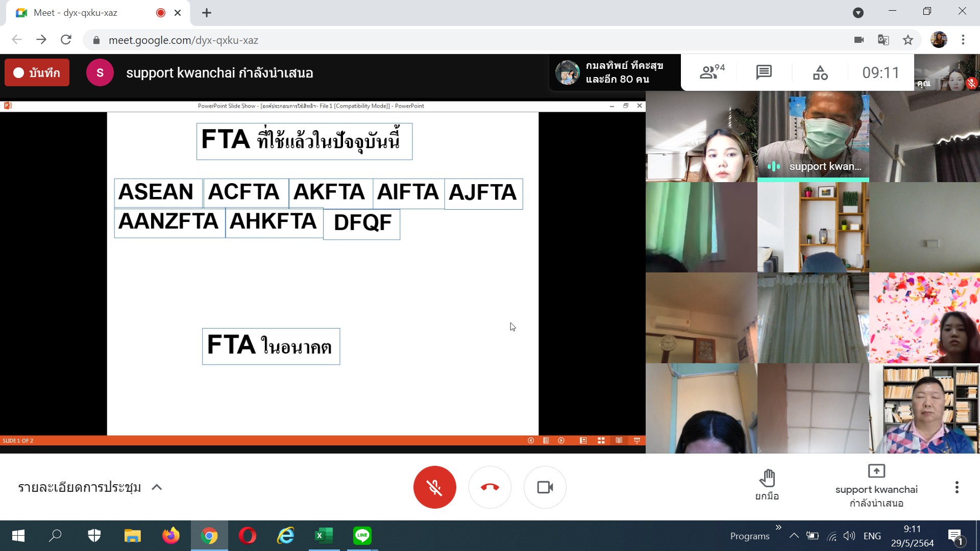Screen dimensions: 980x551
Task: Open the activities shapes icon
Action: (820, 72)
